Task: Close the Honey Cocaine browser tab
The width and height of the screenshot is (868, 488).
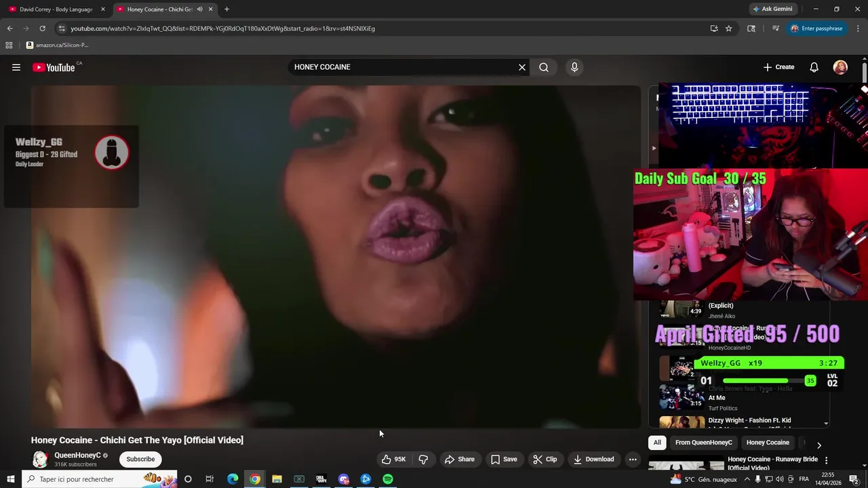Action: 211,9
